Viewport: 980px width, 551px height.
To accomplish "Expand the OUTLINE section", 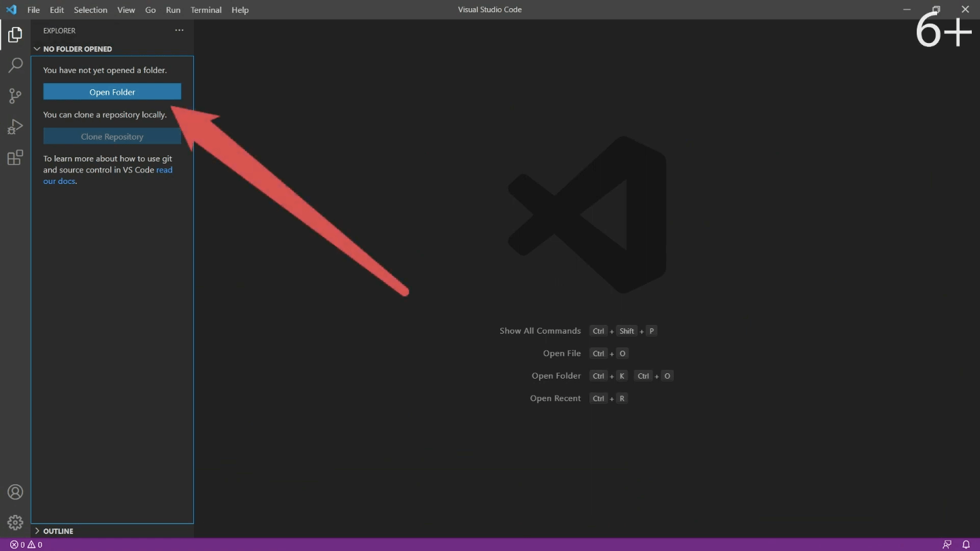I will tap(112, 531).
